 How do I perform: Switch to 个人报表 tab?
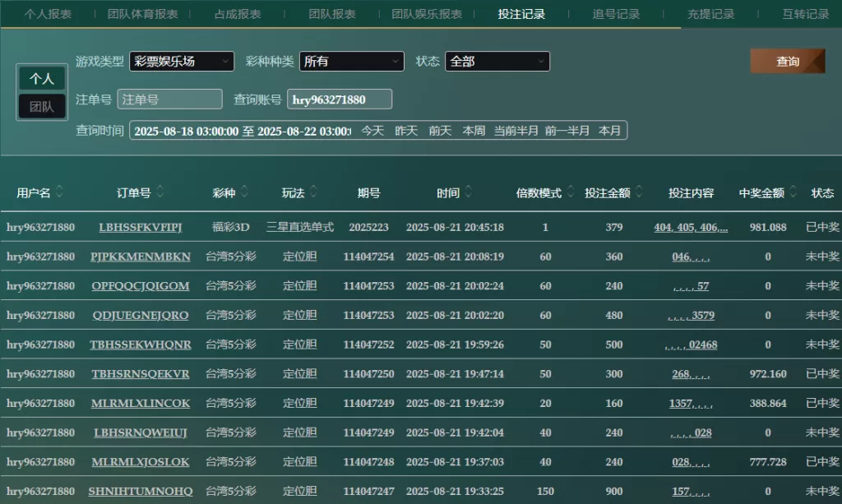point(48,14)
